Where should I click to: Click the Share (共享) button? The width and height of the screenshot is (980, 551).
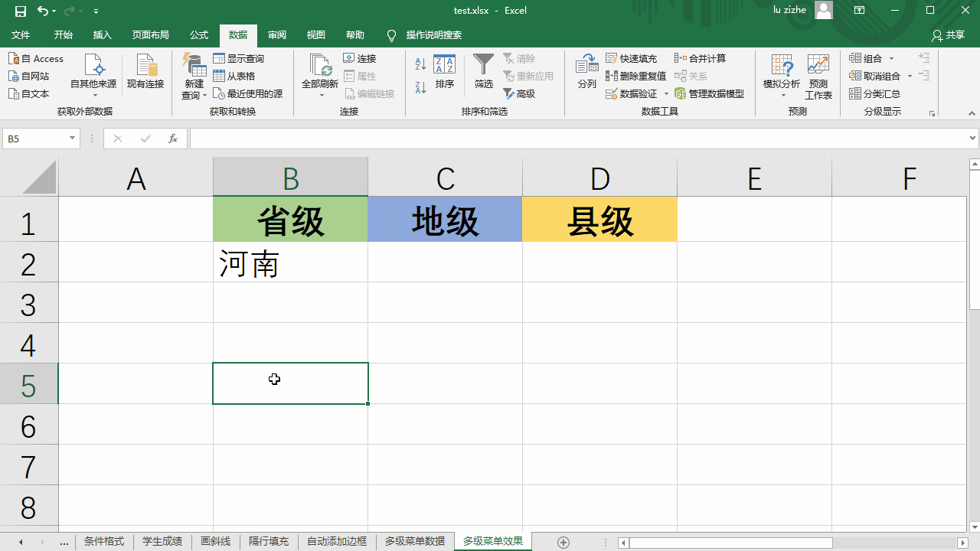point(948,35)
